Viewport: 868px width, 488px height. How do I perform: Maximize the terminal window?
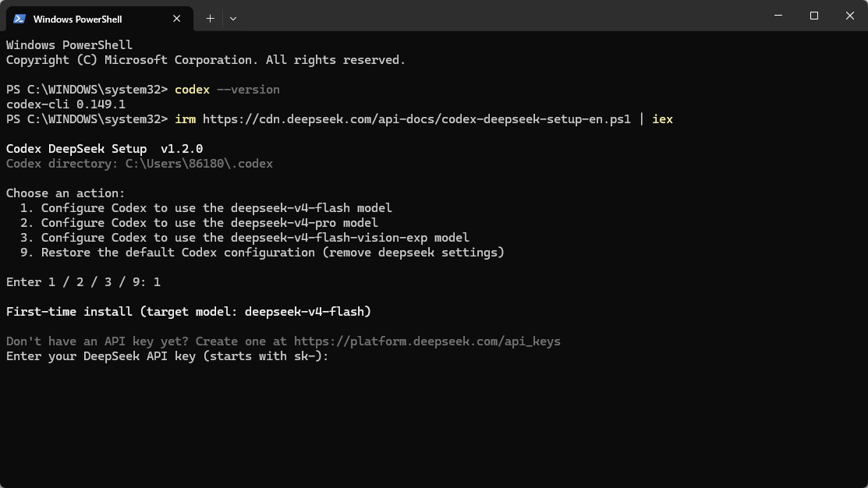pyautogui.click(x=813, y=16)
